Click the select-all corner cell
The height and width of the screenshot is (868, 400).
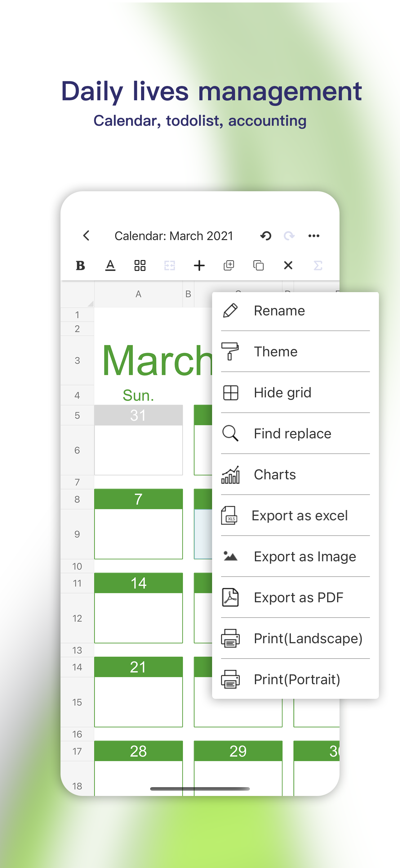(x=78, y=294)
